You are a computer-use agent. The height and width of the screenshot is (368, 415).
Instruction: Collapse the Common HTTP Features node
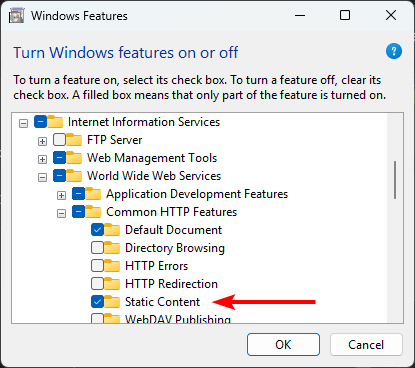click(61, 213)
